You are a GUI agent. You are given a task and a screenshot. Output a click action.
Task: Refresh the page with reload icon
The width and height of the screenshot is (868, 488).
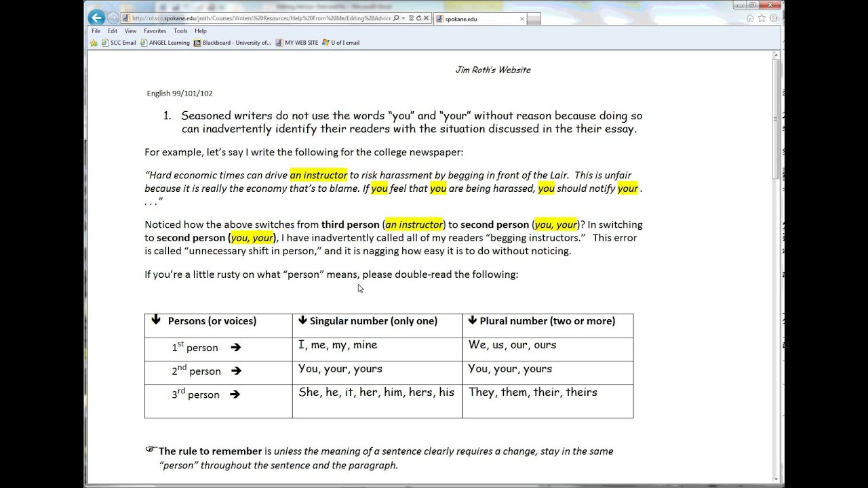[418, 18]
